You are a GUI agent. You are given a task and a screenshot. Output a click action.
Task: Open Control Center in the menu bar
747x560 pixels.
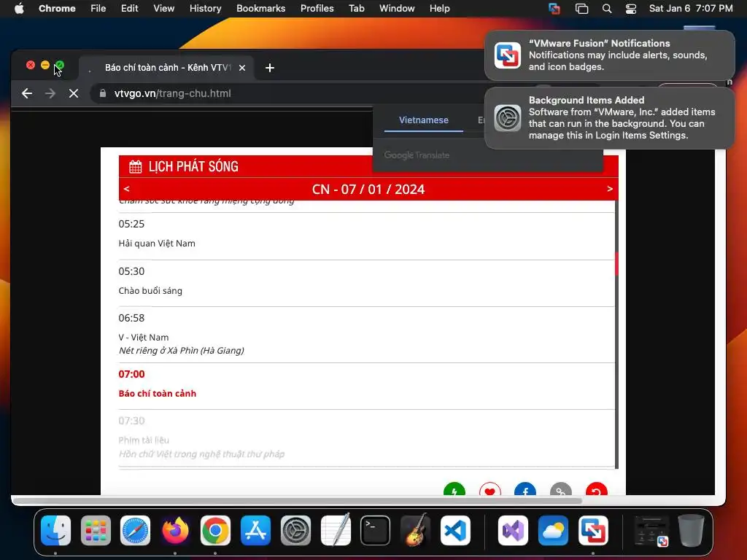coord(631,8)
